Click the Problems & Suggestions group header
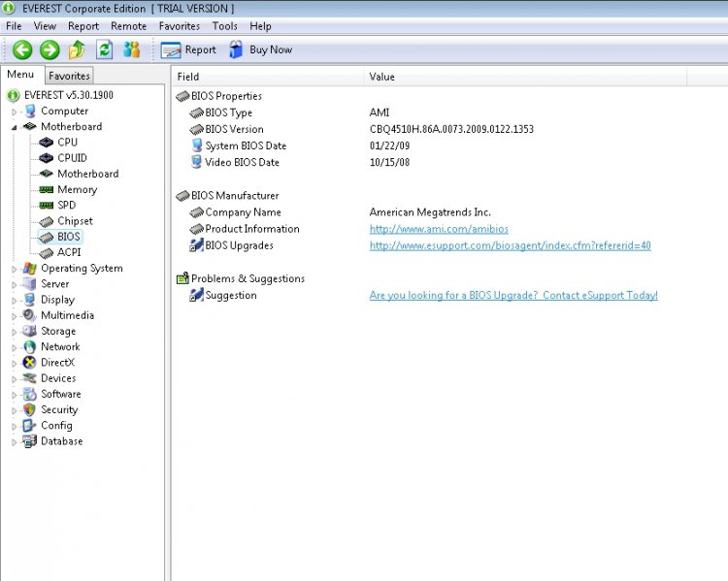This screenshot has height=581, width=728. 240,278
